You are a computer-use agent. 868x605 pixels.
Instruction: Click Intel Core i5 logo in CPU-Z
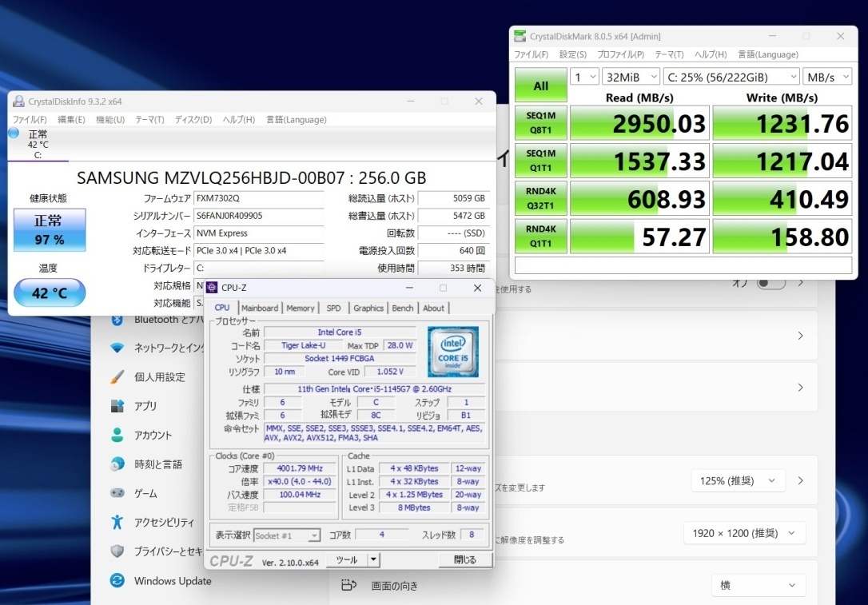453,352
